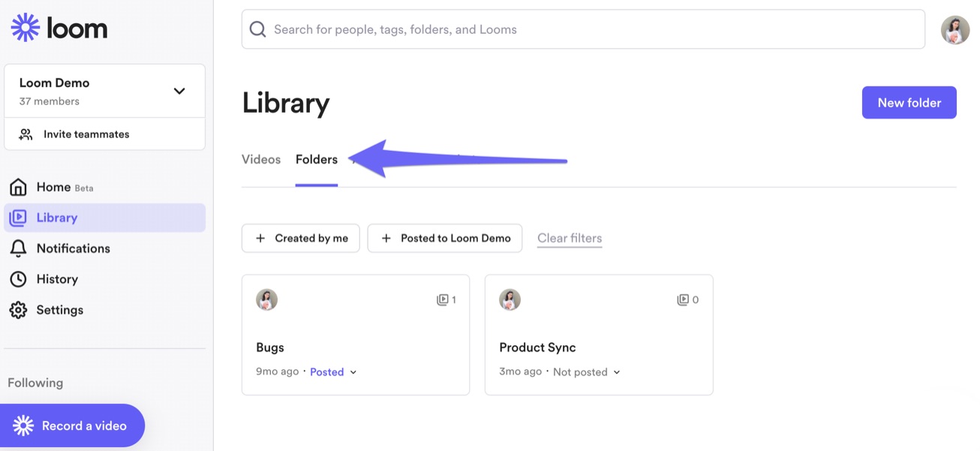This screenshot has height=451, width=980.
Task: Click the Following section heading
Action: (x=35, y=383)
